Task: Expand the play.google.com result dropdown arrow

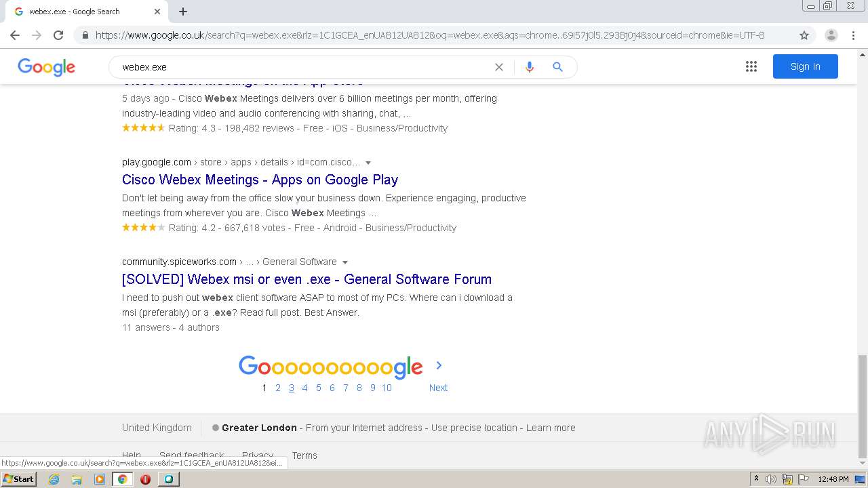Action: tap(368, 163)
